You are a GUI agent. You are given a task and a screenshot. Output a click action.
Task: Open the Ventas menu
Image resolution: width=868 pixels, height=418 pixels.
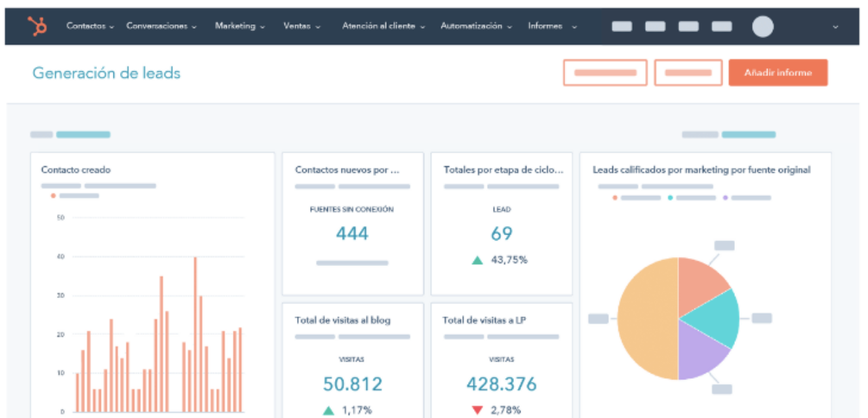point(302,26)
